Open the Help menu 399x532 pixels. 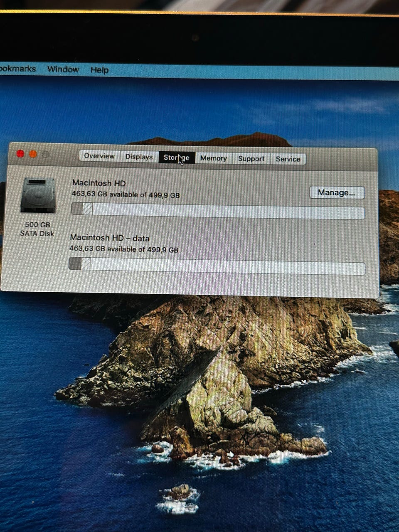pos(100,70)
